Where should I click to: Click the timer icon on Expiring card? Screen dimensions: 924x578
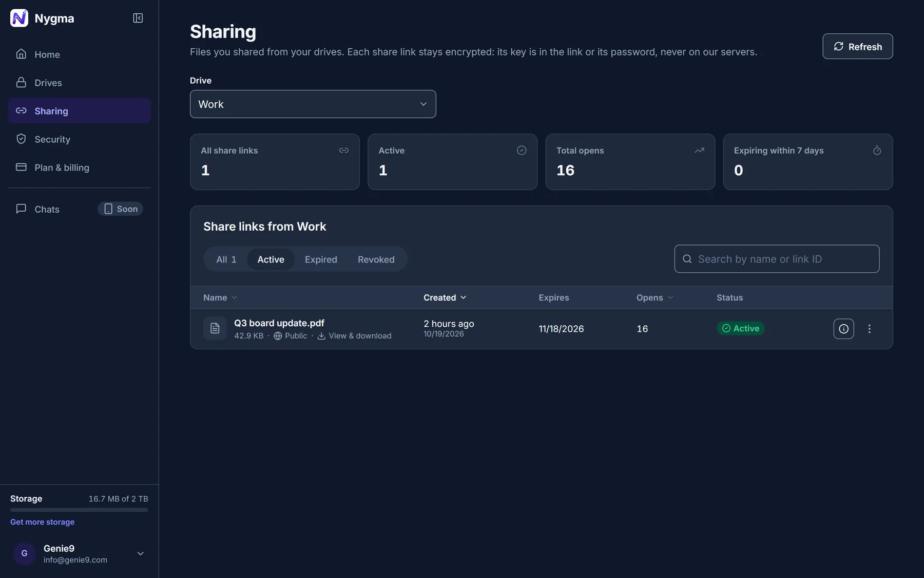pyautogui.click(x=877, y=151)
